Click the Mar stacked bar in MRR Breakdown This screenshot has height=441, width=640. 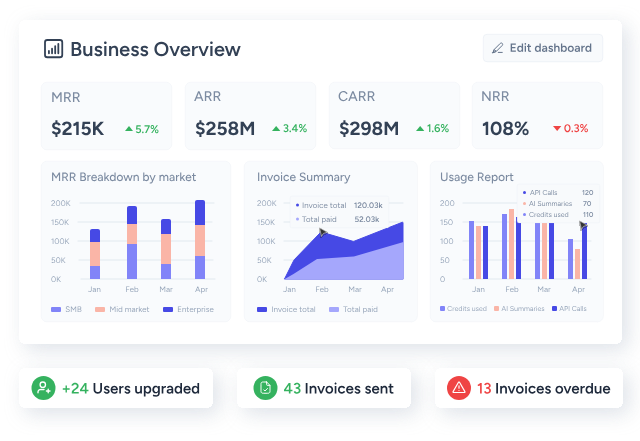click(x=166, y=249)
